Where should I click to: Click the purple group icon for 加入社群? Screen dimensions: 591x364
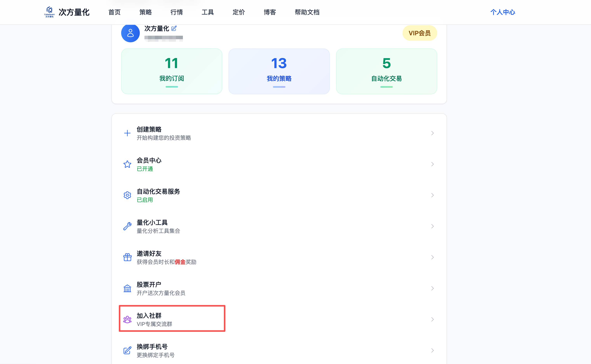[x=127, y=319]
